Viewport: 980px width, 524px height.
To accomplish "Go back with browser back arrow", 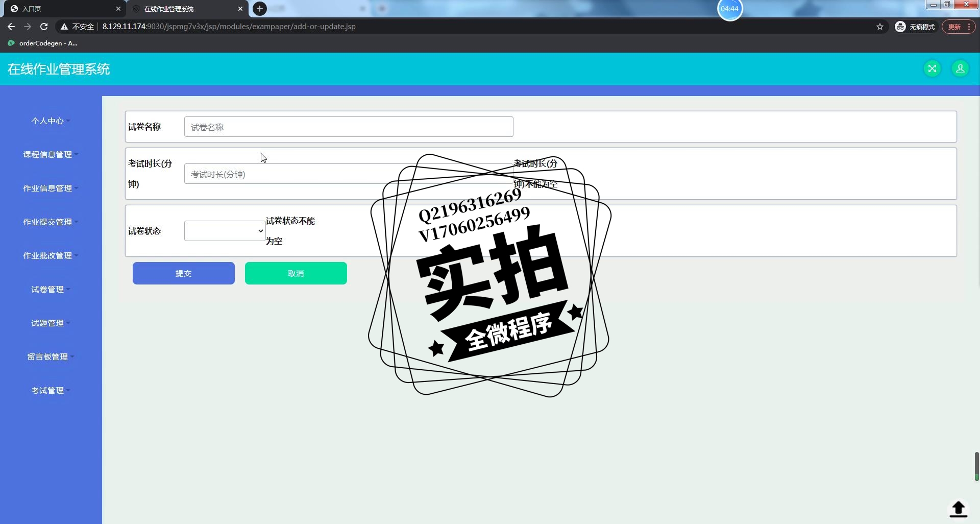I will pyautogui.click(x=11, y=27).
